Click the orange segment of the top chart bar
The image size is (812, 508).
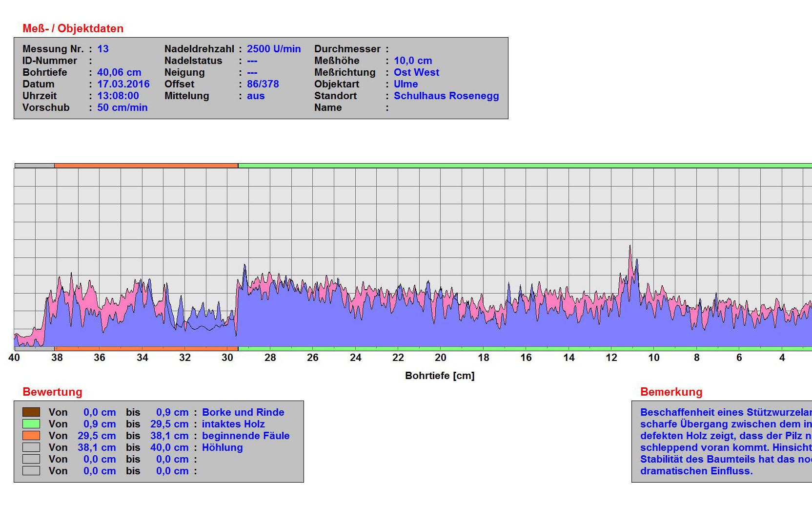coord(146,166)
